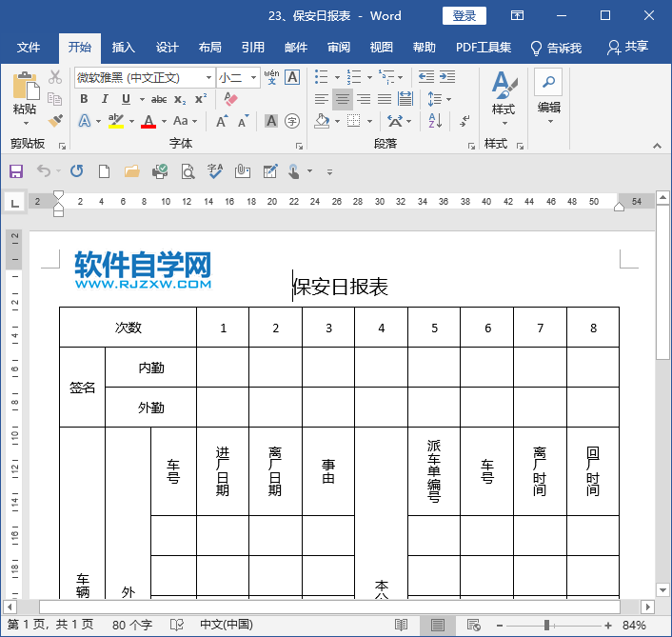Click the zoom slider handle
672x637 pixels.
coord(547,625)
